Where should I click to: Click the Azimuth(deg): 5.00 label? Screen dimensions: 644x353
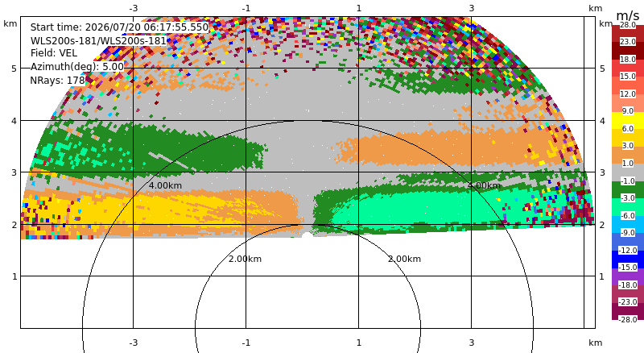tap(76, 67)
